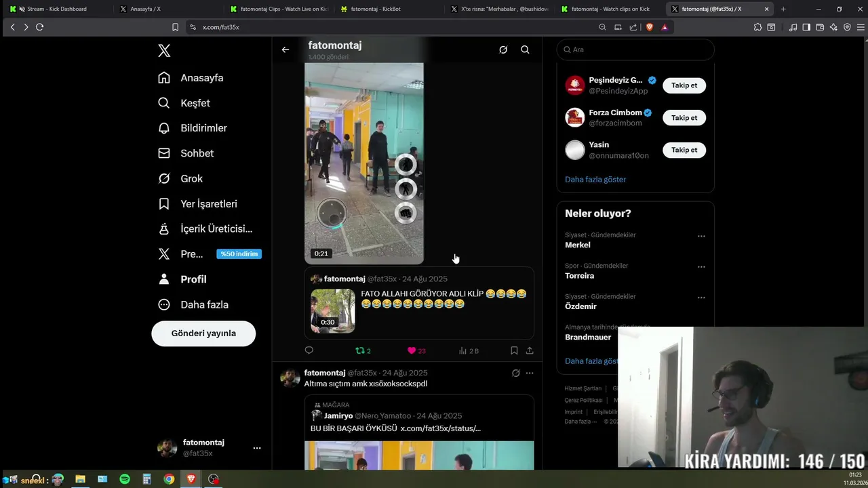
Task: Click search icon in profile header
Action: click(x=525, y=49)
